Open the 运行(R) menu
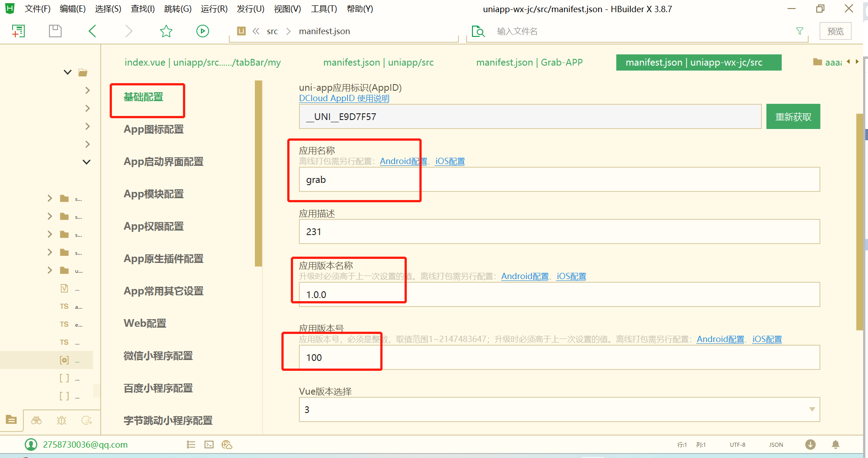This screenshot has height=458, width=868. click(214, 9)
